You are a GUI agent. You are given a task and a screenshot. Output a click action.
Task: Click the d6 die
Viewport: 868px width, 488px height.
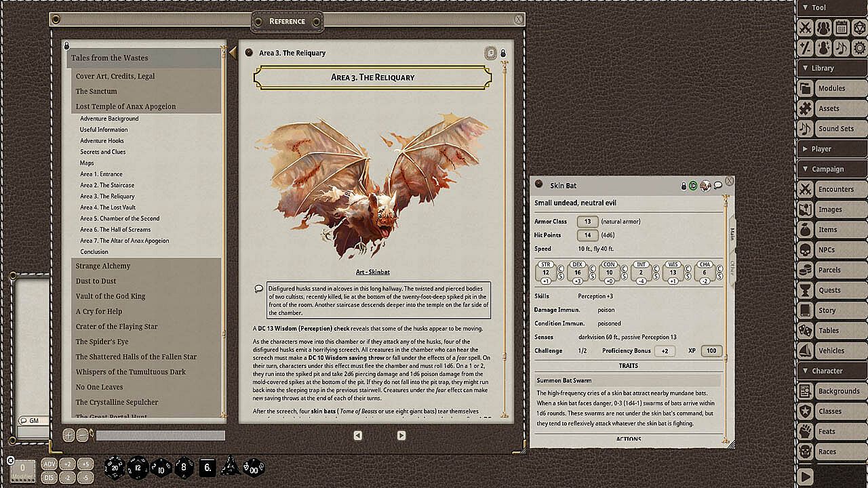pyautogui.click(x=208, y=467)
